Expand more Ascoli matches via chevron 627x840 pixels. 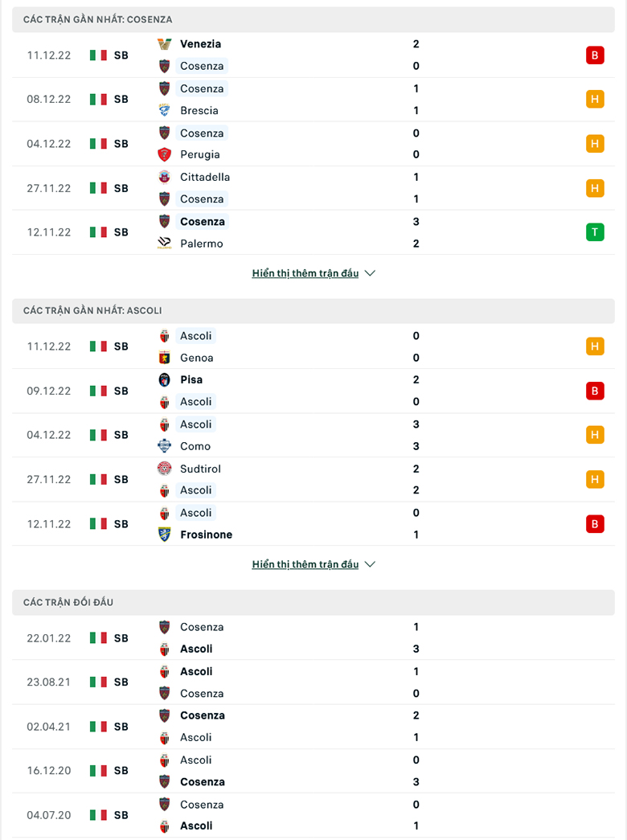coord(370,564)
